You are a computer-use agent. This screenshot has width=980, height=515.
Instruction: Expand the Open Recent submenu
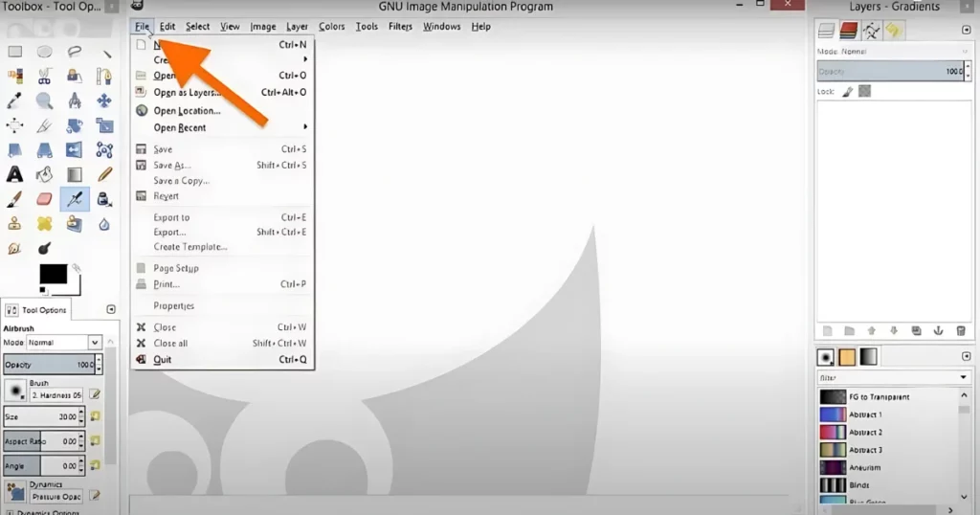pos(222,127)
